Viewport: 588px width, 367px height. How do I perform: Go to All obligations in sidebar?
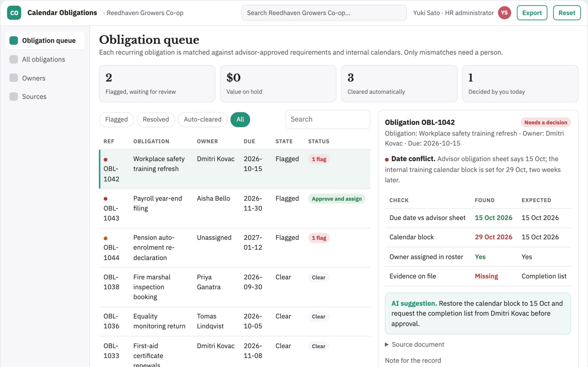[45, 60]
